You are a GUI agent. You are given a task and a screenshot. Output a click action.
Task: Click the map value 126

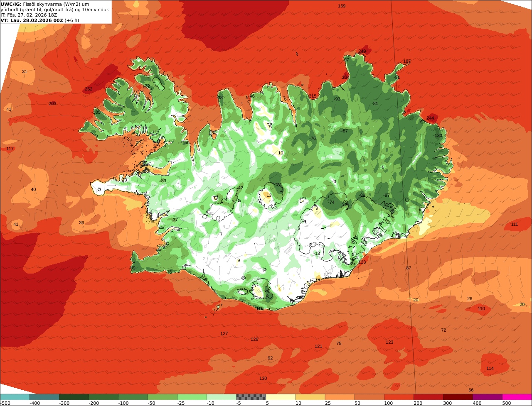click(x=254, y=339)
